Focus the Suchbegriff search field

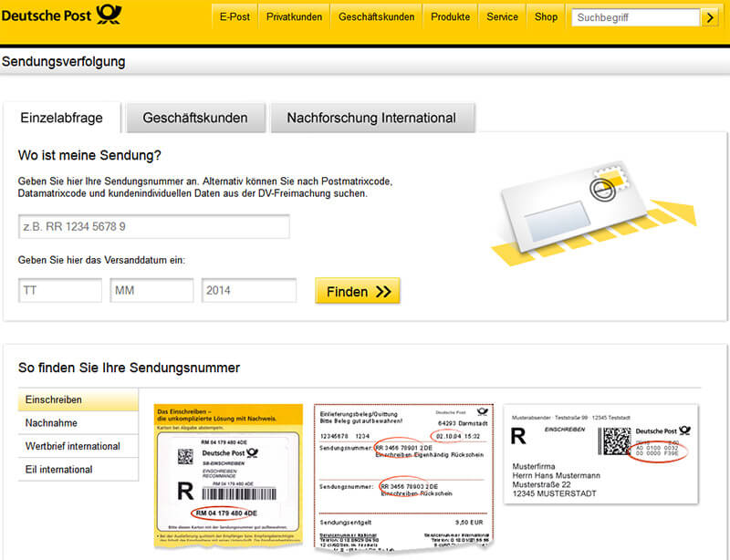coord(636,17)
